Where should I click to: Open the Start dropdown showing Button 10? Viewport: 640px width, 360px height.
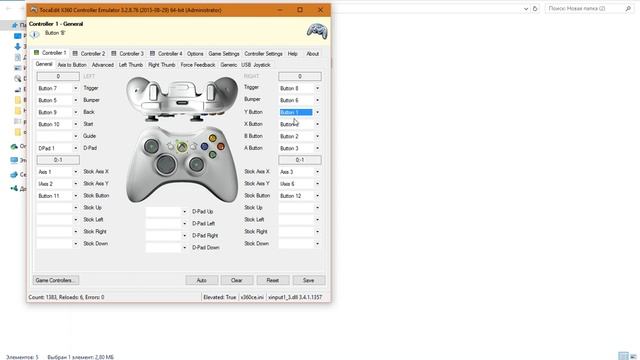[x=58, y=124]
